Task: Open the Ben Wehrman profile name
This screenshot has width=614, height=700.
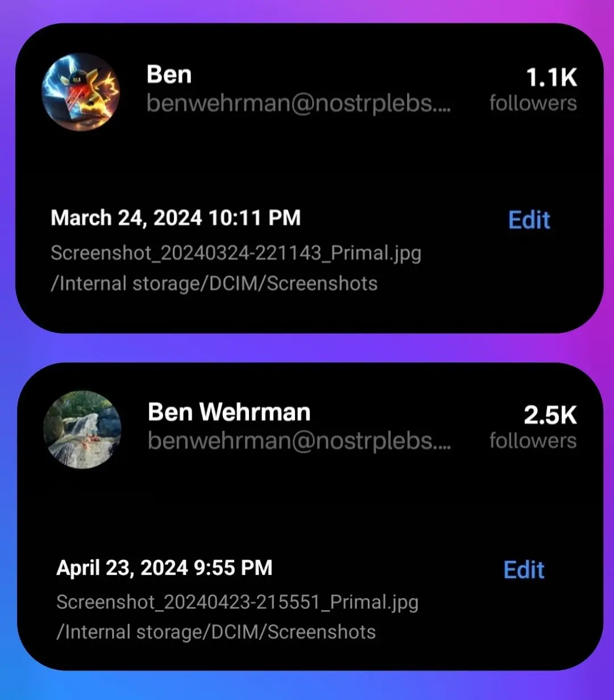Action: point(229,412)
